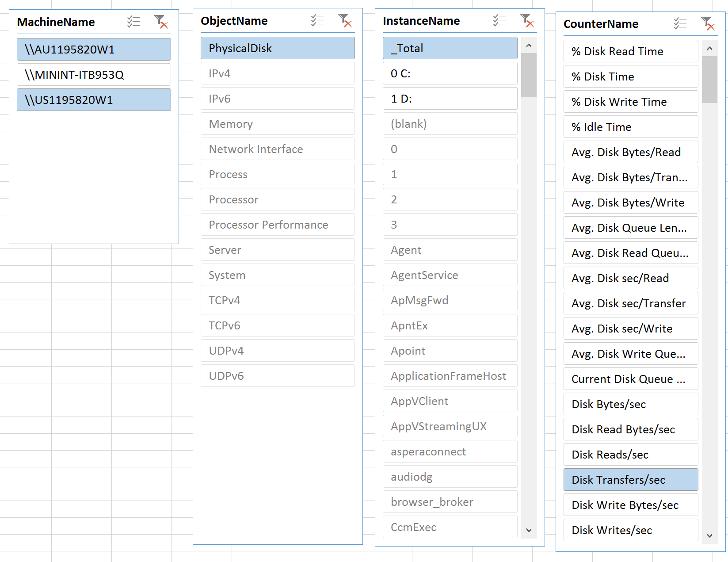The height and width of the screenshot is (562, 728).
Task: Choose Server object item
Action: 278,249
